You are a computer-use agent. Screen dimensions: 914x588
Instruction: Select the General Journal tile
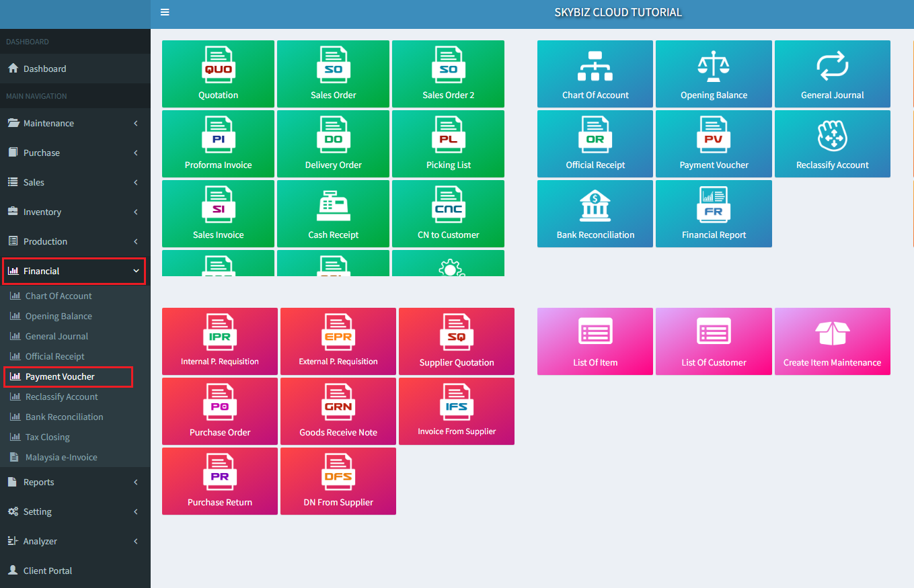(832, 74)
